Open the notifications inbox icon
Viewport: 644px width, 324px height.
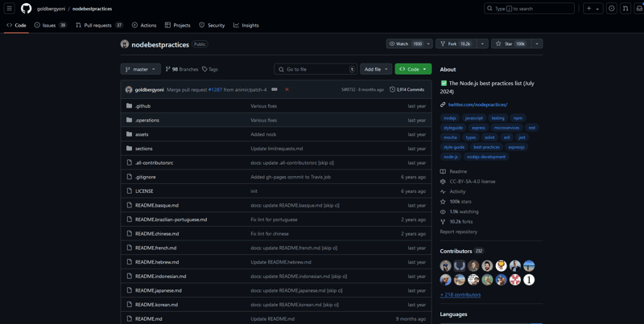tap(639, 9)
